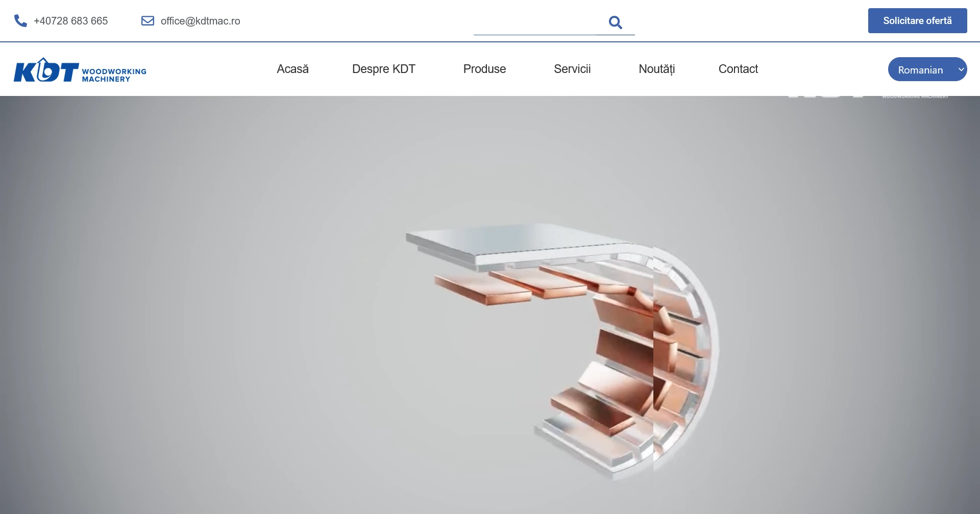Image resolution: width=980 pixels, height=514 pixels.
Task: Click the envelope email icon
Action: (x=148, y=21)
